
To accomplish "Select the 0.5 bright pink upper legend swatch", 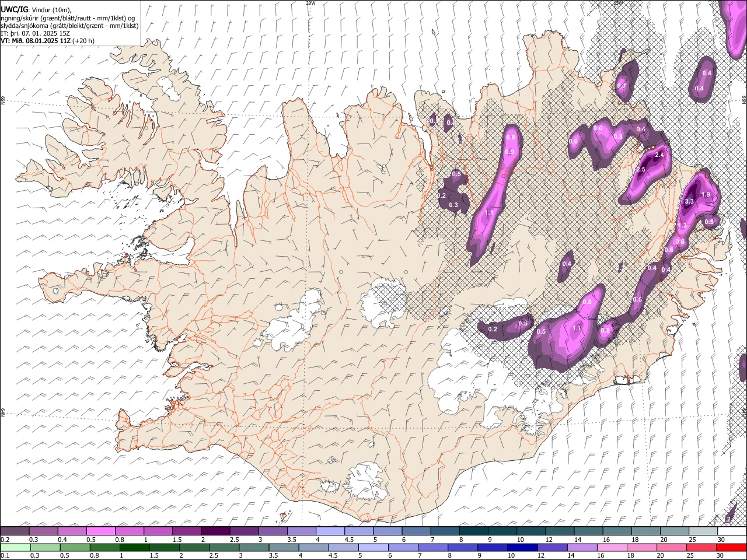I will click(100, 531).
